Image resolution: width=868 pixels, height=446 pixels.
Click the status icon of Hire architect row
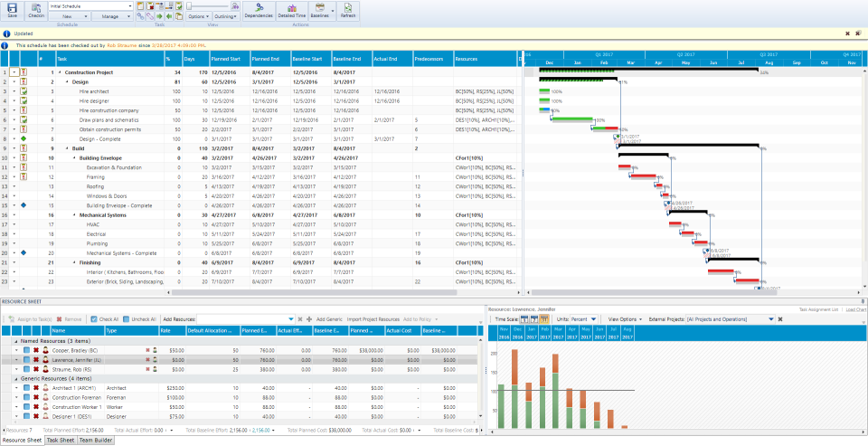pyautogui.click(x=24, y=91)
